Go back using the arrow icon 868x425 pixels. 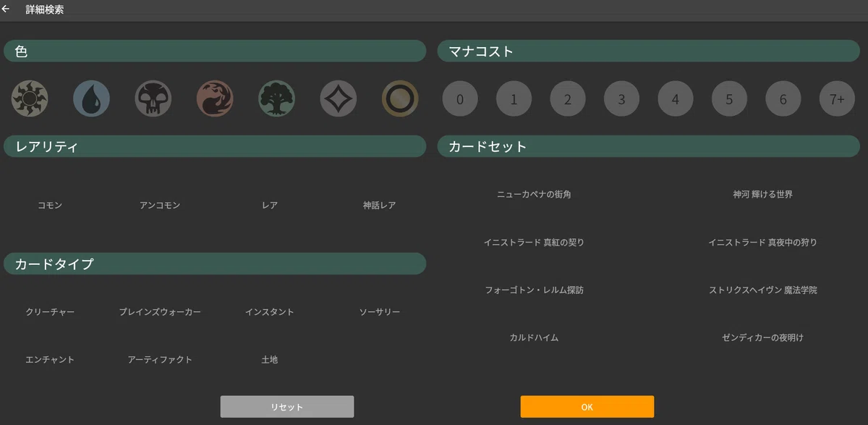[x=7, y=9]
